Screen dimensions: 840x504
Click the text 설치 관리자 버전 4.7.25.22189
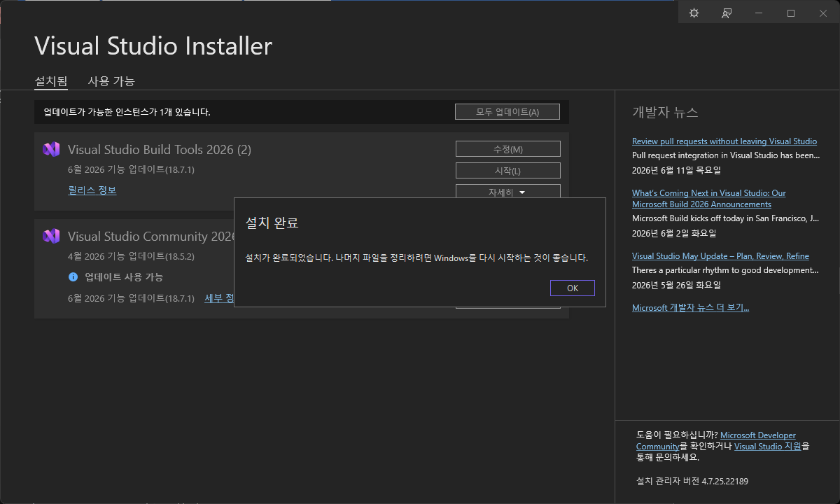point(692,481)
